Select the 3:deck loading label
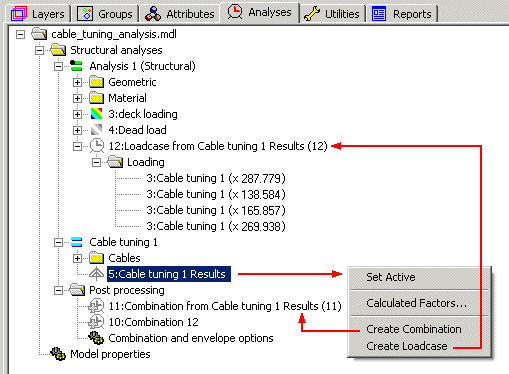This screenshot has width=509, height=374. point(143,114)
